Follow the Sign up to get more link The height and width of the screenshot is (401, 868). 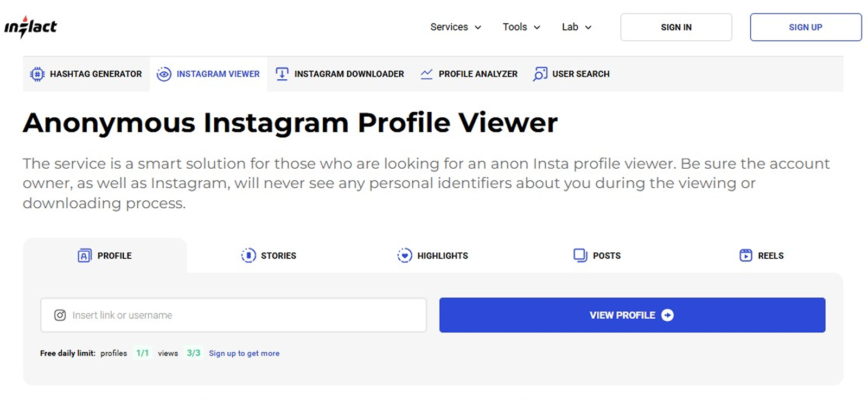(x=244, y=353)
